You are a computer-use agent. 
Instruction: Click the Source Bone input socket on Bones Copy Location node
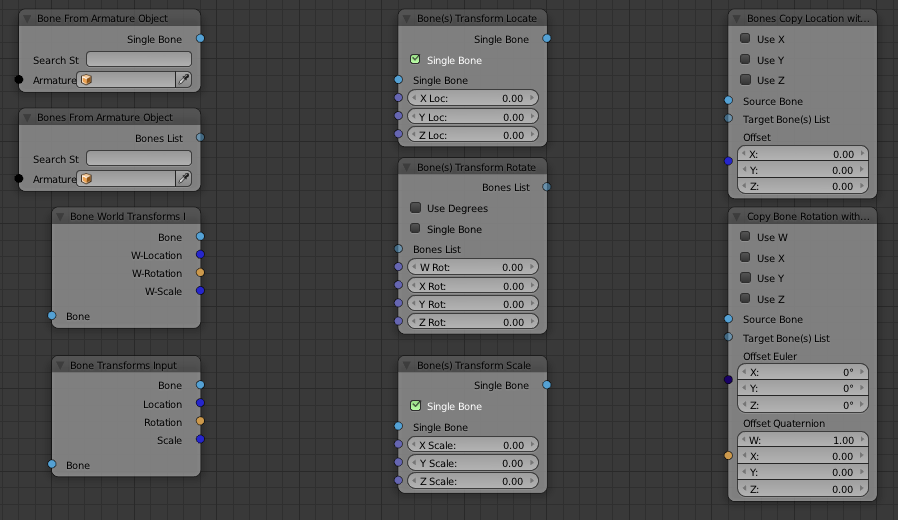(729, 101)
